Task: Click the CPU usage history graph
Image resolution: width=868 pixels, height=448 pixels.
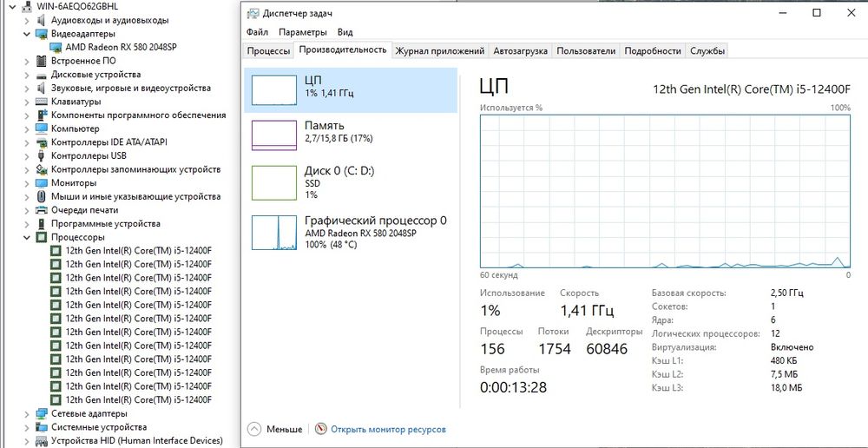Action: [666, 192]
